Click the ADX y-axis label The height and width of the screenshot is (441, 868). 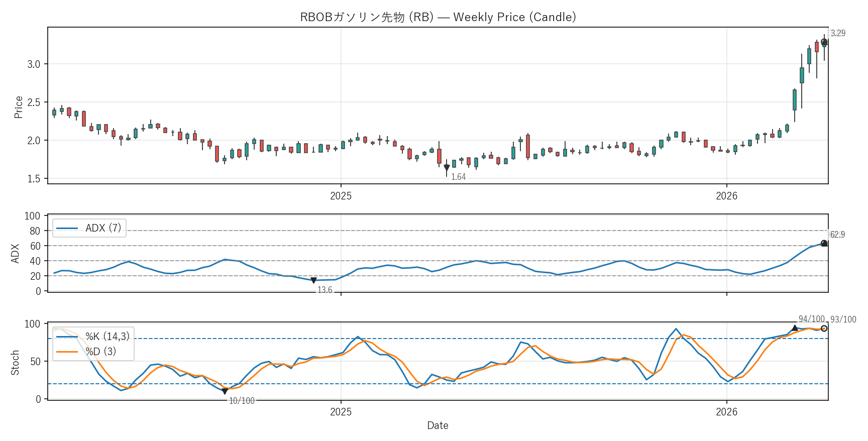point(15,254)
